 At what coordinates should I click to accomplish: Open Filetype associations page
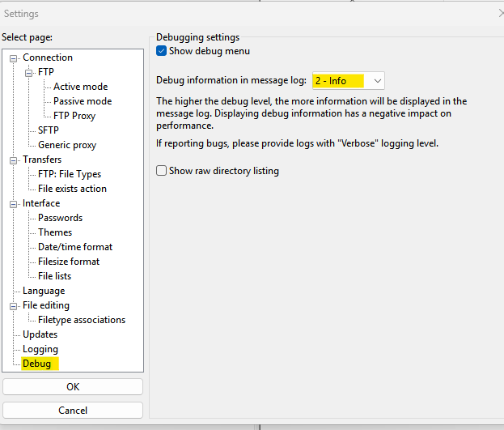82,320
